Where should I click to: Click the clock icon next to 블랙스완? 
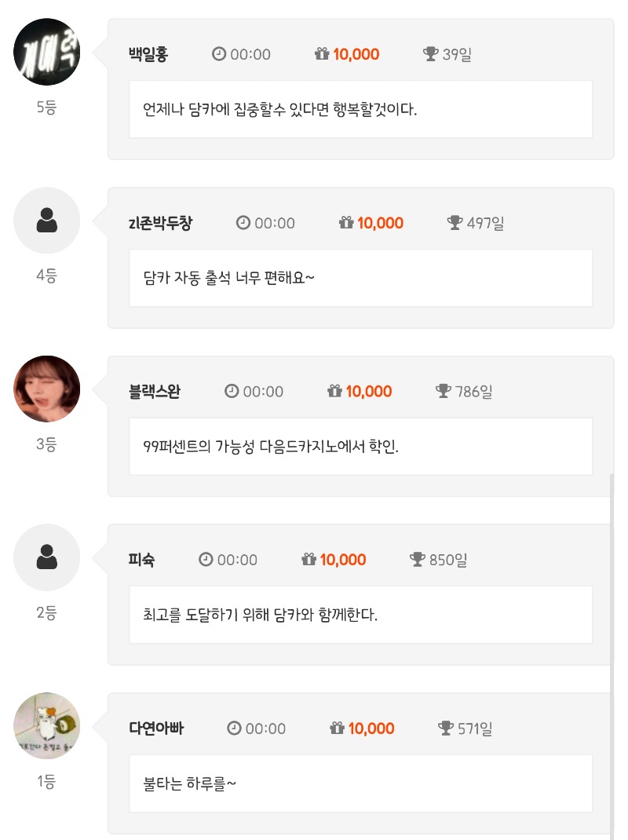pos(232,391)
